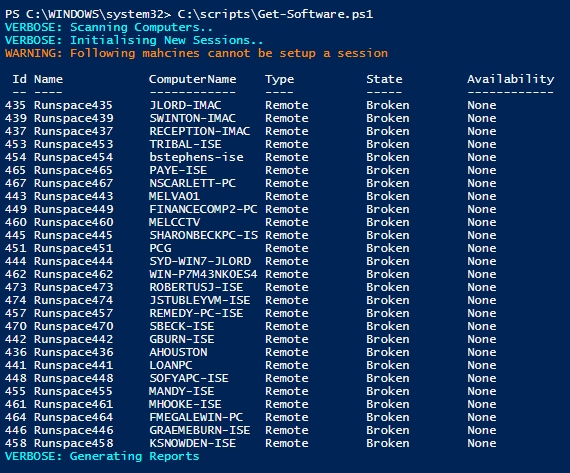Select computer name JLORD-IMAC
This screenshot has width=570, height=473.
point(185,105)
